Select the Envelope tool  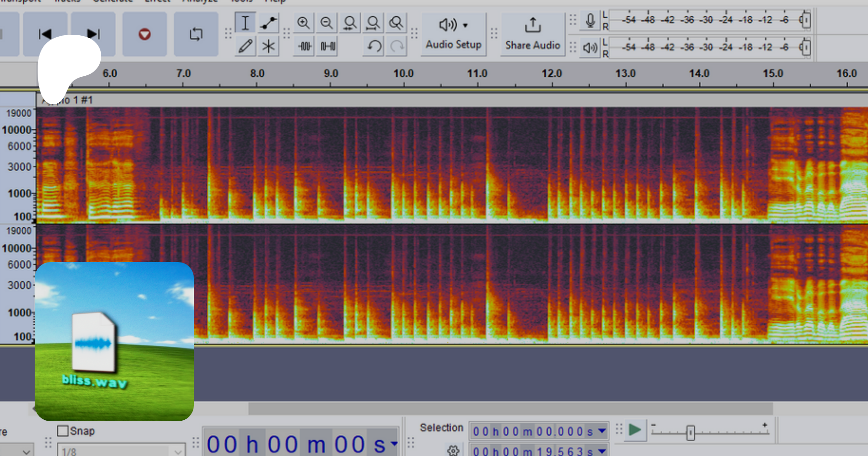pyautogui.click(x=268, y=23)
